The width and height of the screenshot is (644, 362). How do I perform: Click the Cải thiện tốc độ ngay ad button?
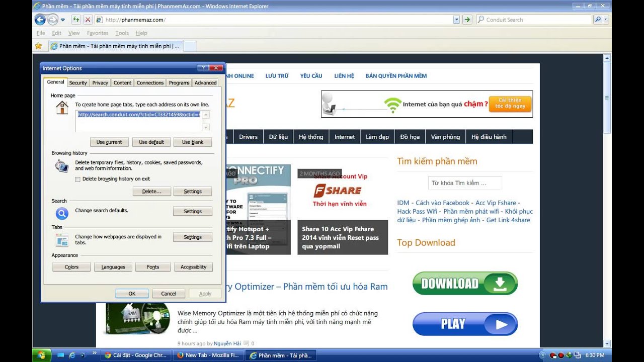click(510, 104)
